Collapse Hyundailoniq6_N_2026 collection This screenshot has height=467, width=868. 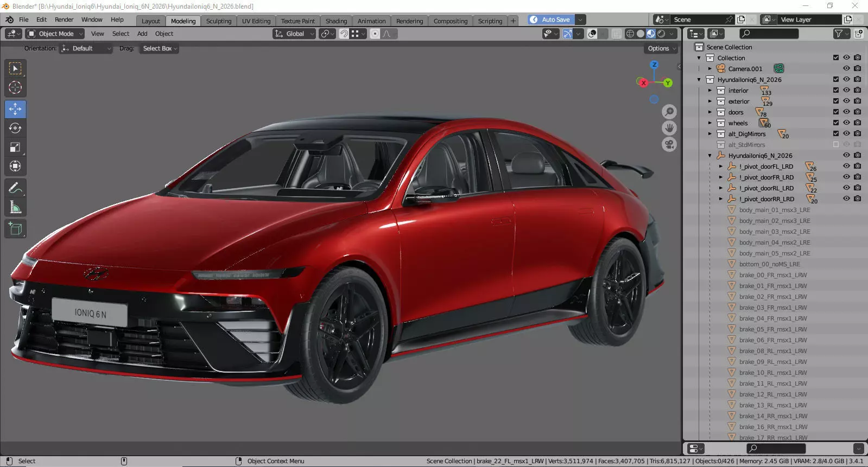click(x=699, y=80)
